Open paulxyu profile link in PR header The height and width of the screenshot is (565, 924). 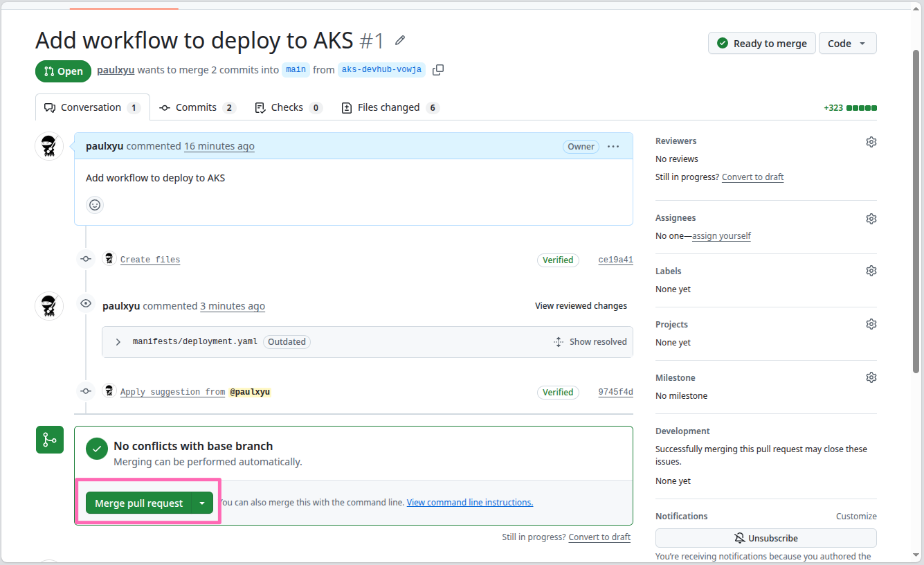116,69
